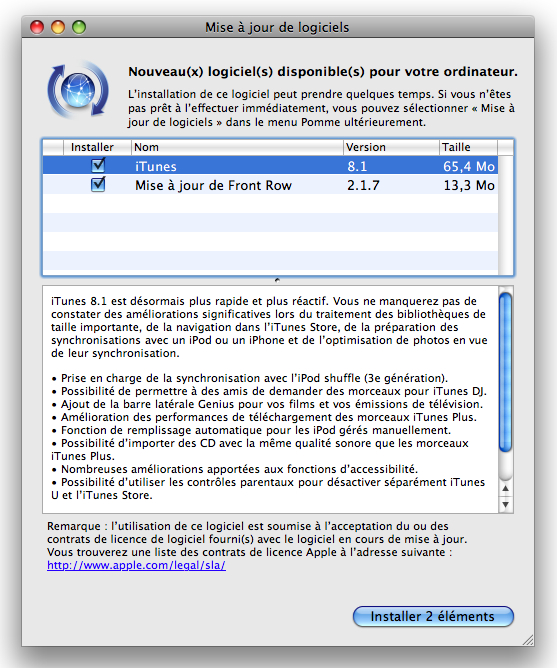Viewport: 557px width, 668px height.
Task: Click the Mise à jour de logiciels title
Action: tap(277, 27)
